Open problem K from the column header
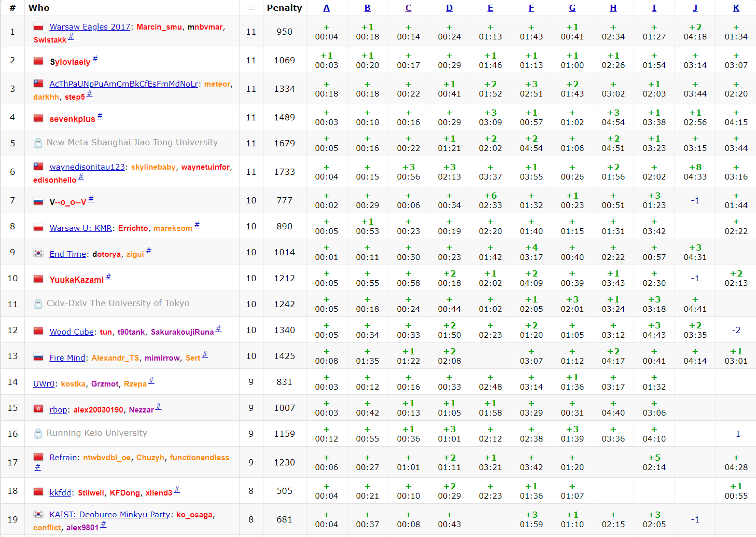The image size is (756, 537). (x=736, y=8)
